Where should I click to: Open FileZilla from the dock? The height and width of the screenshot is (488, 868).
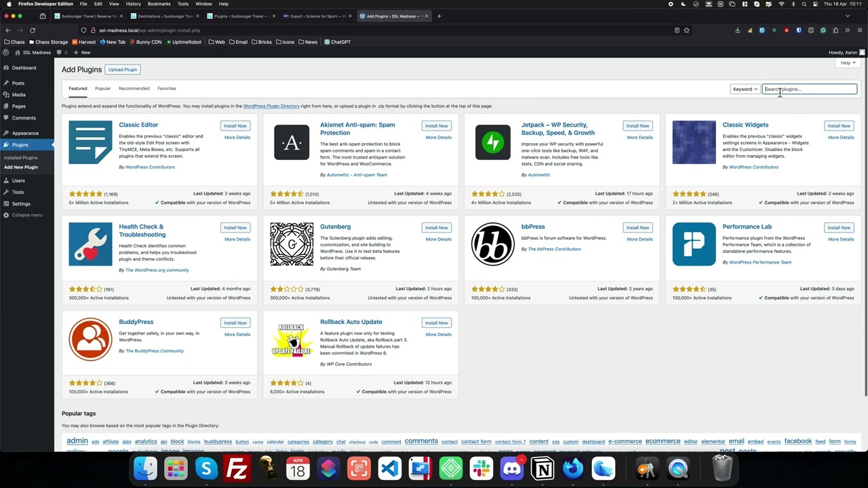pyautogui.click(x=237, y=468)
